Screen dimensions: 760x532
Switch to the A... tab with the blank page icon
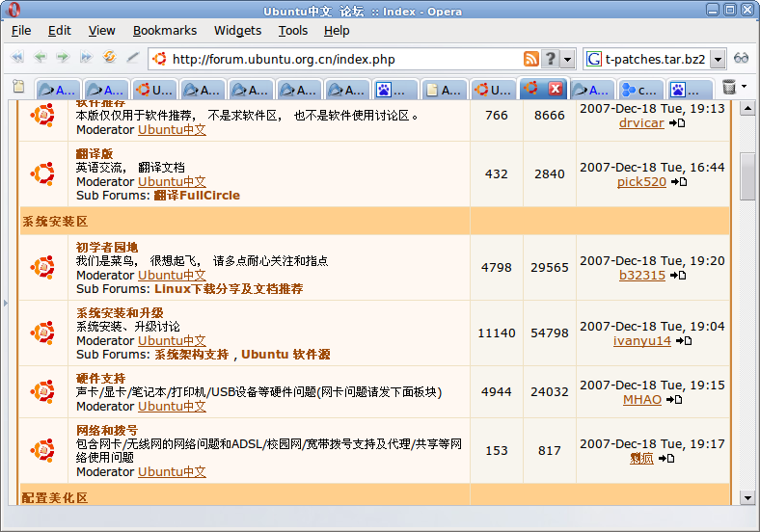(x=444, y=90)
